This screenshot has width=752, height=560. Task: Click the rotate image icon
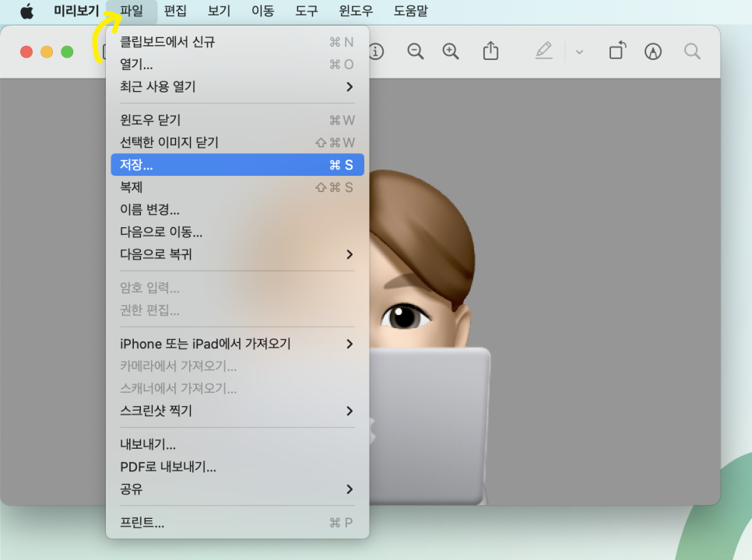617,51
